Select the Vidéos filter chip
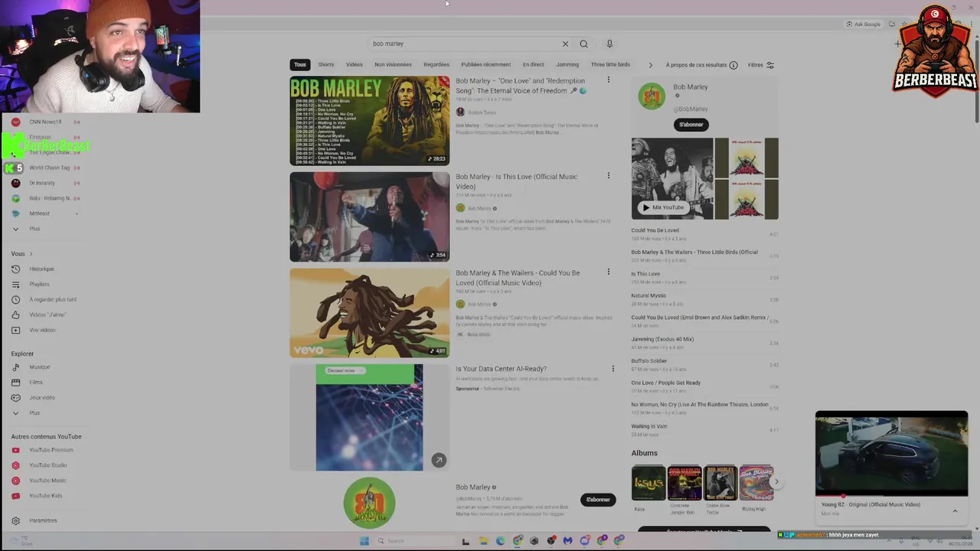Image resolution: width=980 pixels, height=551 pixels. (354, 65)
